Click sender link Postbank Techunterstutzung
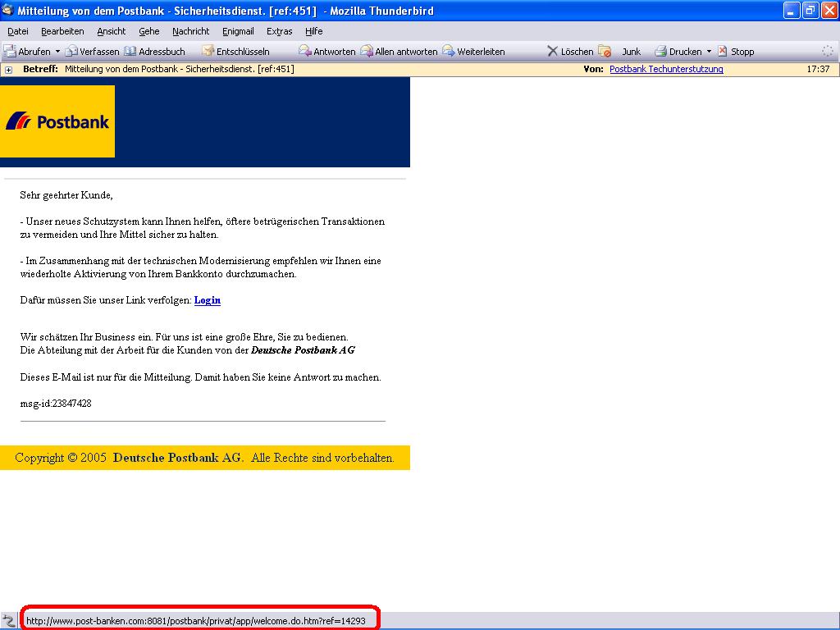This screenshot has width=840, height=630. 666,69
